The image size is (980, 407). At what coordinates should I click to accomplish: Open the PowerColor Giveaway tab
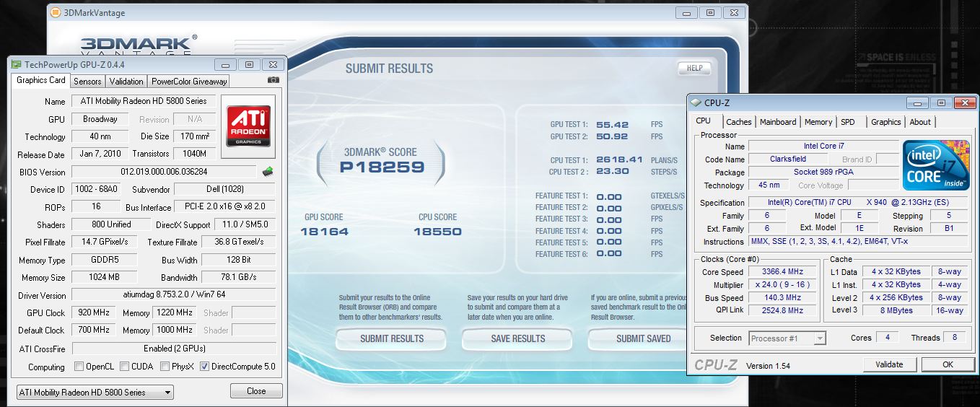189,82
